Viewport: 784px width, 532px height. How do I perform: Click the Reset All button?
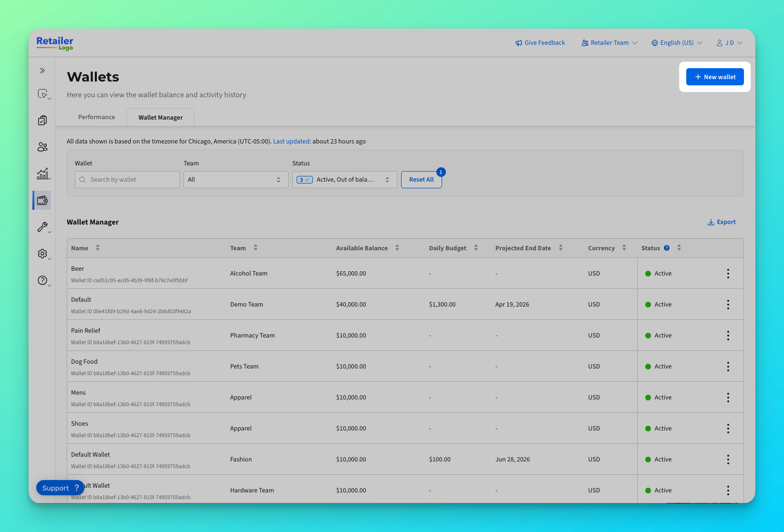pos(422,180)
